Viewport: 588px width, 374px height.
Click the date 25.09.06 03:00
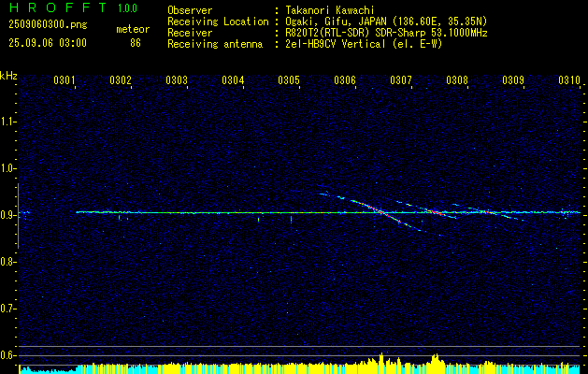(48, 43)
